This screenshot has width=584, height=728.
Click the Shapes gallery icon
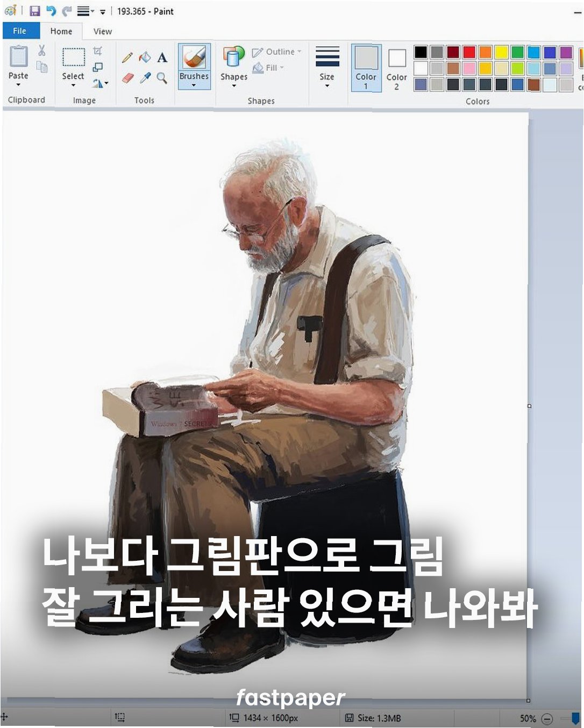point(234,57)
